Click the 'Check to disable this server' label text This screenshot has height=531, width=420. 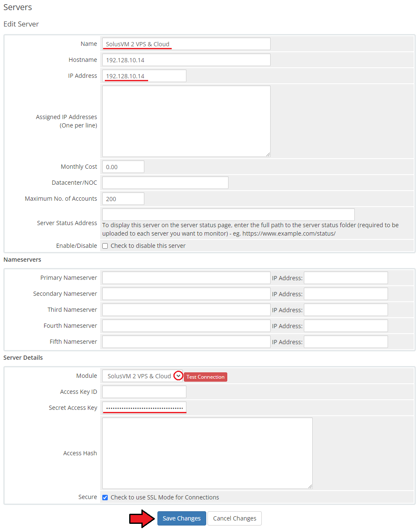(148, 246)
